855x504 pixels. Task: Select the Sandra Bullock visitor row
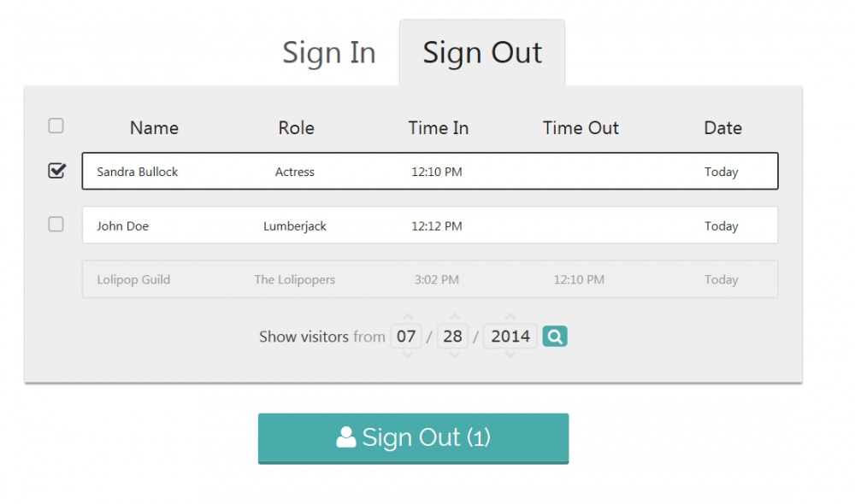click(430, 171)
